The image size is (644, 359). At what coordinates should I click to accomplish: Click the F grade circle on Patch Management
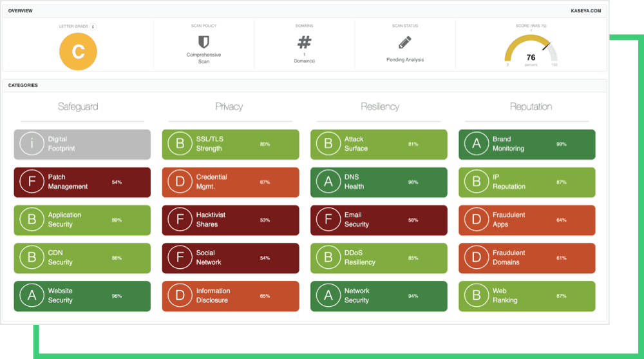31,182
